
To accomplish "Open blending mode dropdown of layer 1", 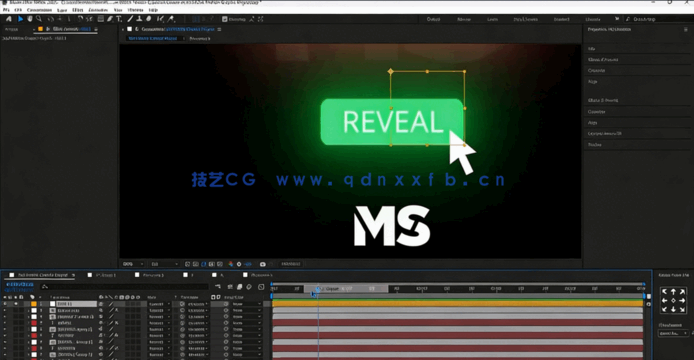I will [x=160, y=304].
